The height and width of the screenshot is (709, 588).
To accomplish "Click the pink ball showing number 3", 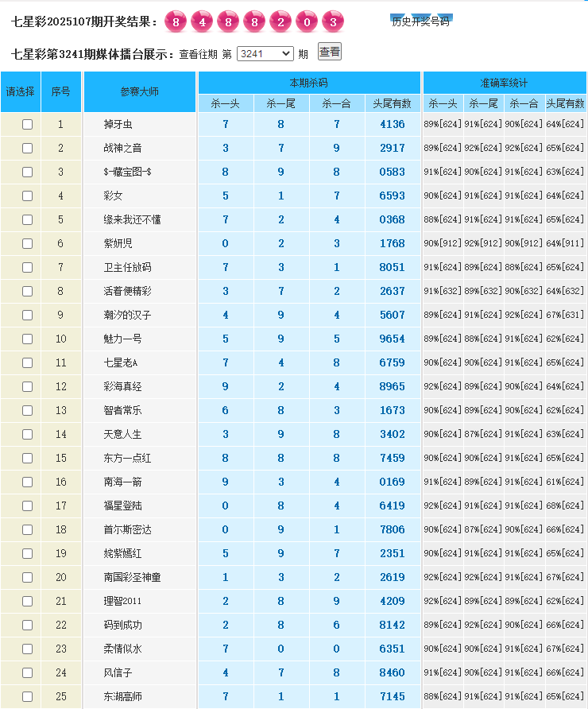I will pos(333,21).
